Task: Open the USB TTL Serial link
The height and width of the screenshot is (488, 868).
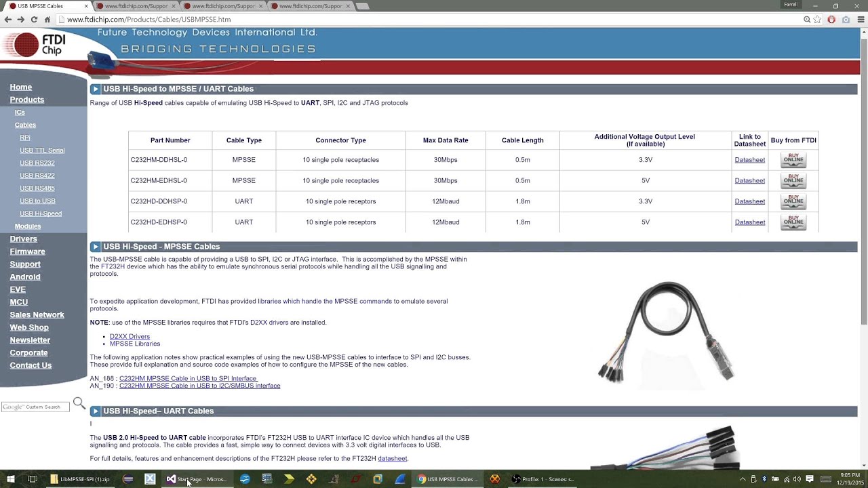Action: (42, 150)
